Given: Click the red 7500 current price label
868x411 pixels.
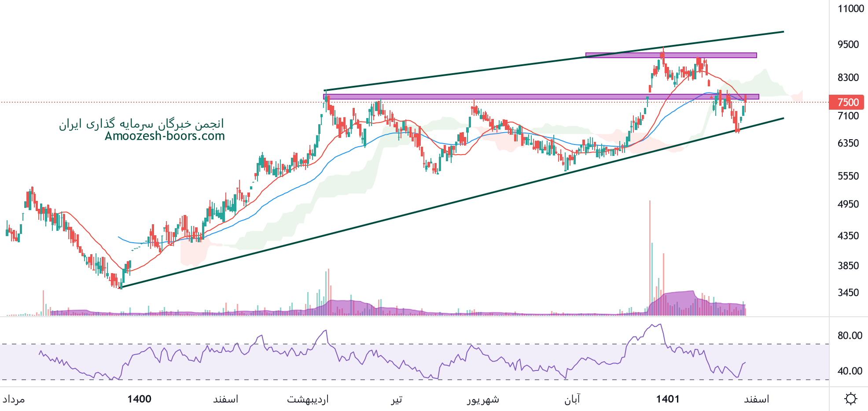Looking at the screenshot, I should pos(847,102).
